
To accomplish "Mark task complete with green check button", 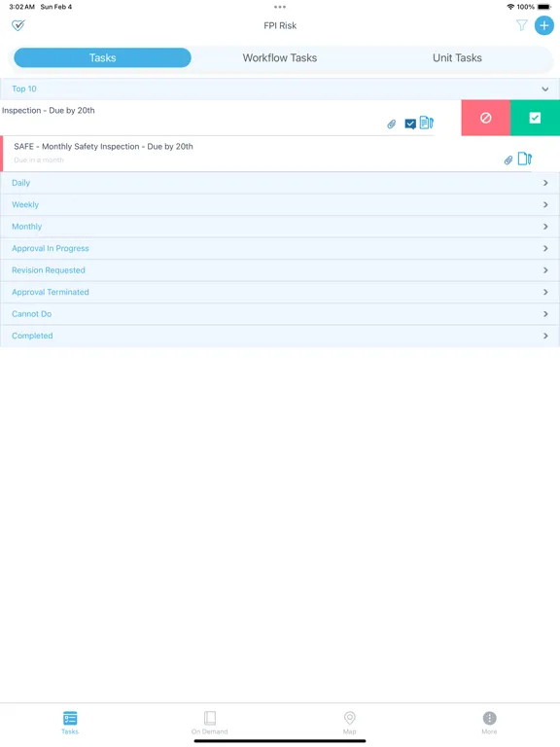I will pos(536,118).
